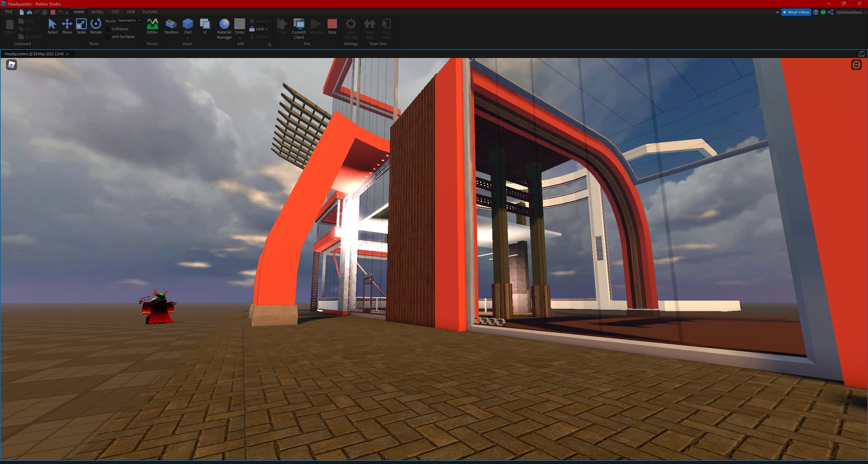Close the Headquarters place tab
Image resolution: width=868 pixels, height=464 pixels.
click(x=67, y=54)
